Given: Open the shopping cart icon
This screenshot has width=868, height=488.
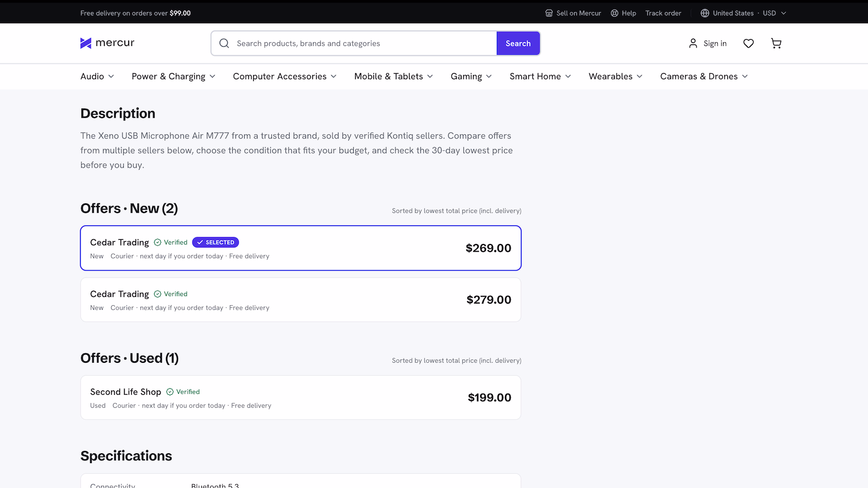Looking at the screenshot, I should click(x=776, y=43).
